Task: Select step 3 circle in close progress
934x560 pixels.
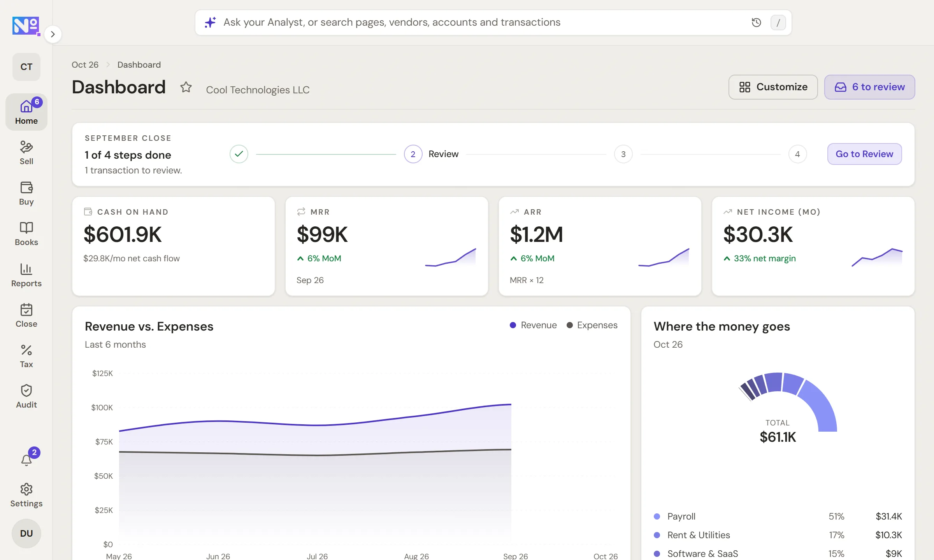Action: click(x=623, y=154)
